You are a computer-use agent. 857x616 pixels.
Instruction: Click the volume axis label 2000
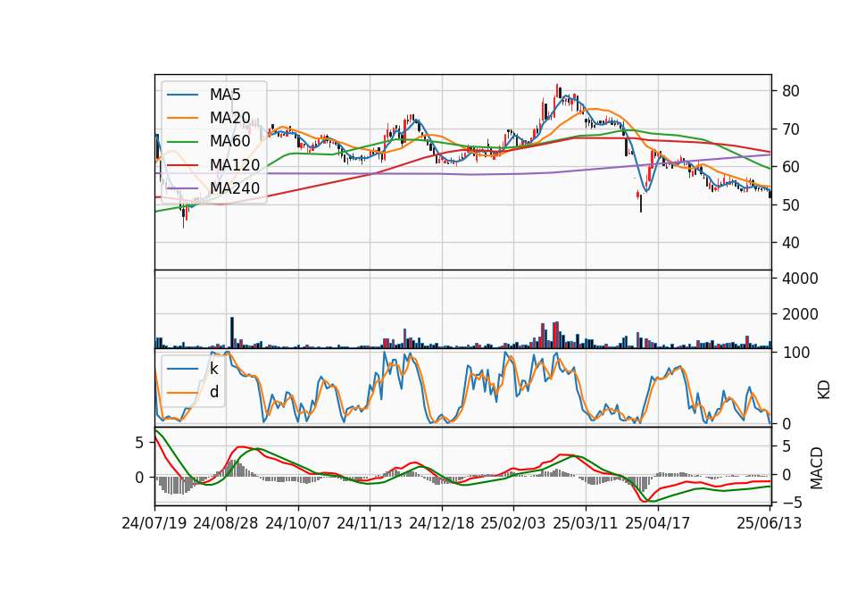coord(800,315)
